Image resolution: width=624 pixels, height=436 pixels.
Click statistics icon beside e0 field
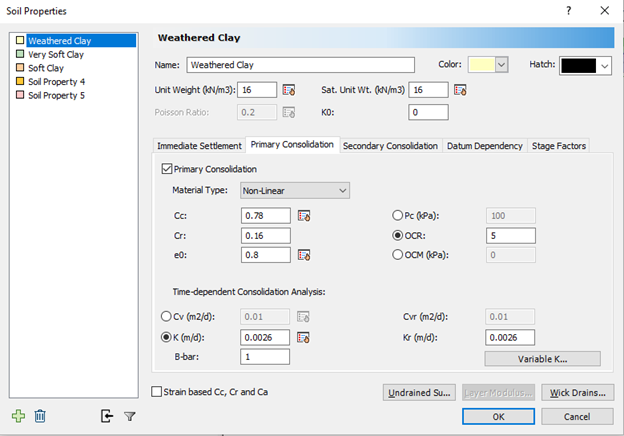304,255
